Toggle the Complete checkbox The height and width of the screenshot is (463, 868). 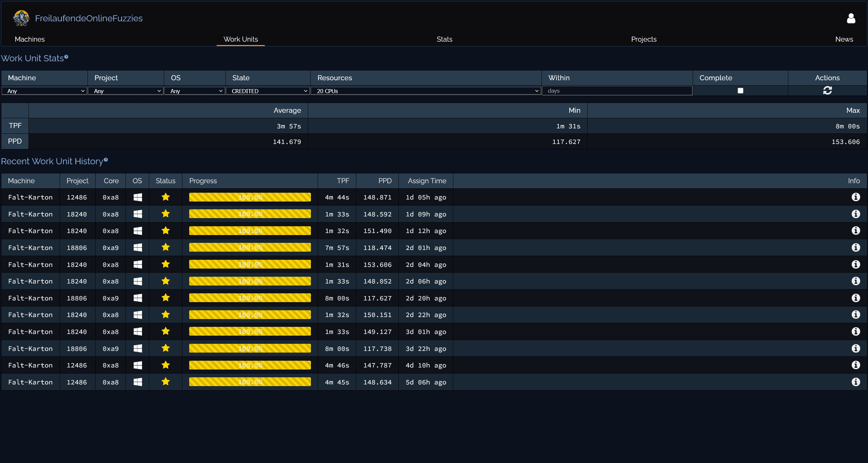coord(740,90)
